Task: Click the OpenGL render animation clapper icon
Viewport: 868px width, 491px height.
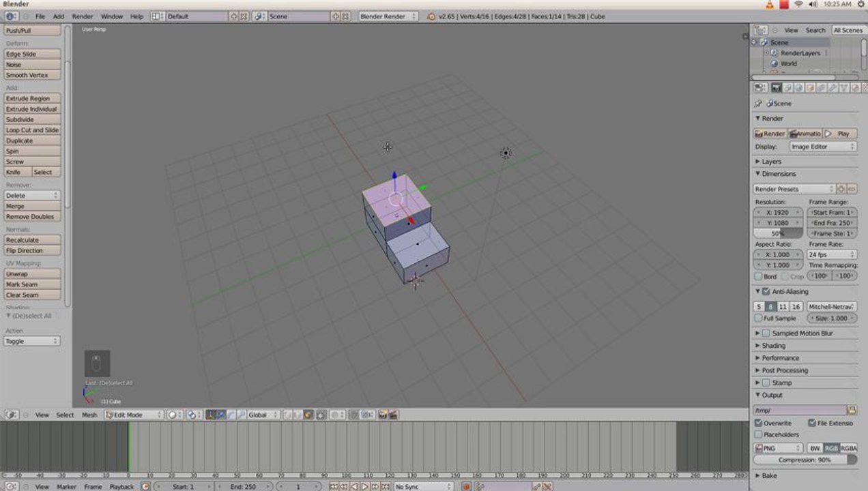Action: [393, 415]
